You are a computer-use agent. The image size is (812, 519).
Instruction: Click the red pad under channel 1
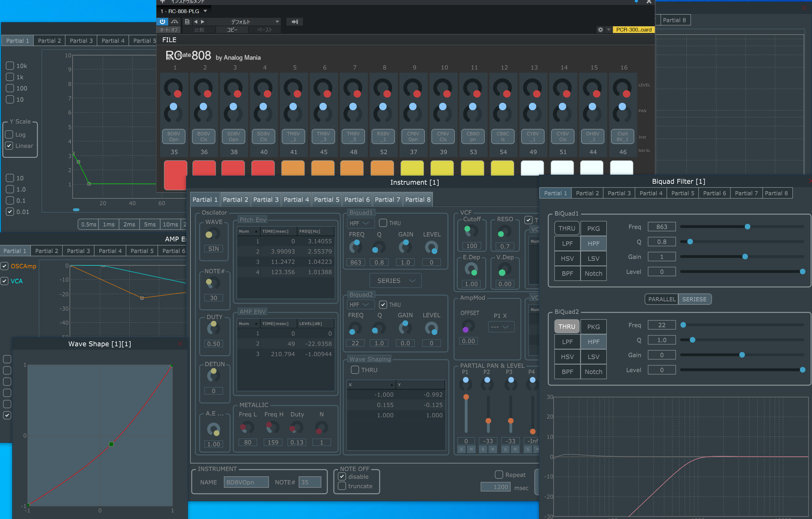pyautogui.click(x=175, y=175)
